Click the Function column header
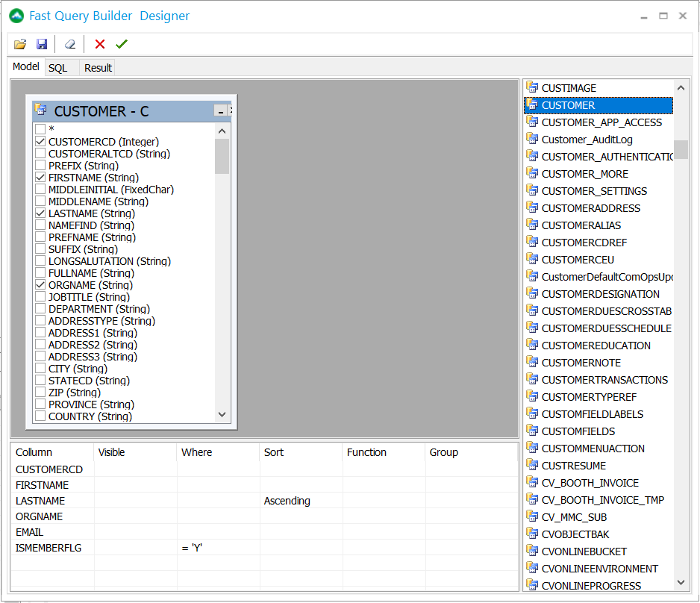The width and height of the screenshot is (700, 603). [x=384, y=452]
